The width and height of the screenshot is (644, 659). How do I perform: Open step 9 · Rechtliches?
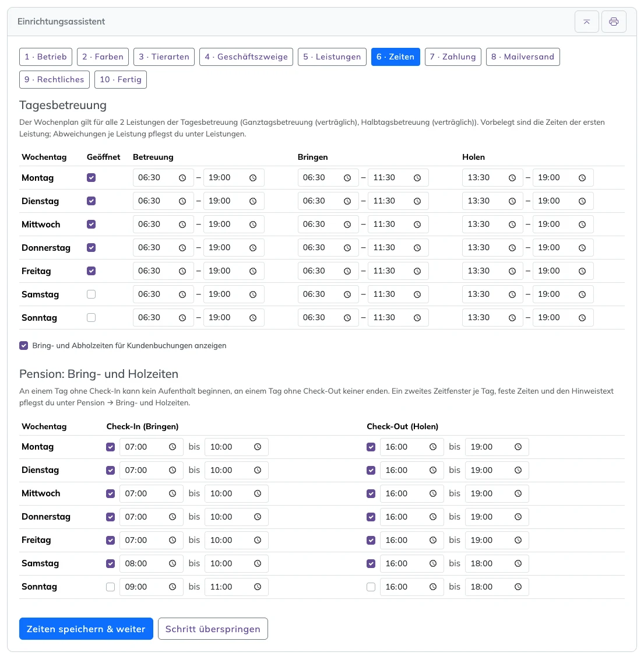(x=54, y=79)
